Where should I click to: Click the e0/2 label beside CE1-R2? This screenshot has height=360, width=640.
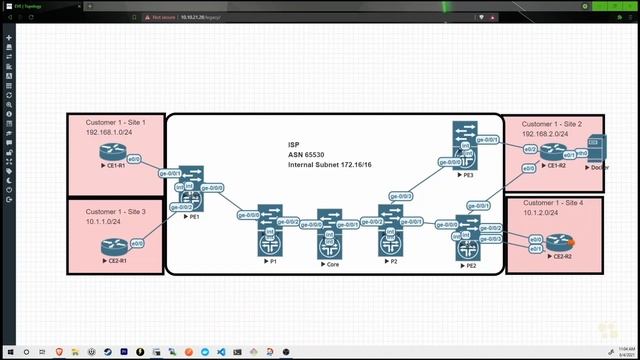[x=530, y=149]
